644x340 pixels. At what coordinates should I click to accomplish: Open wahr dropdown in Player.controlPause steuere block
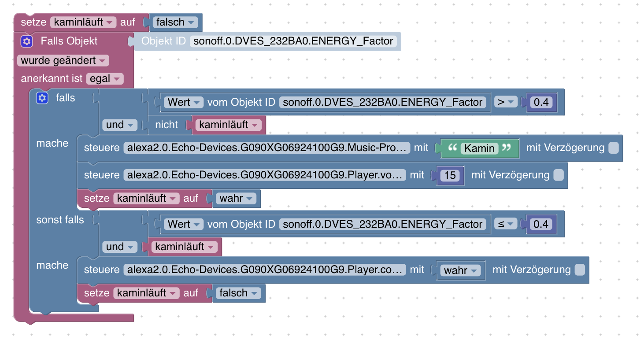(461, 270)
